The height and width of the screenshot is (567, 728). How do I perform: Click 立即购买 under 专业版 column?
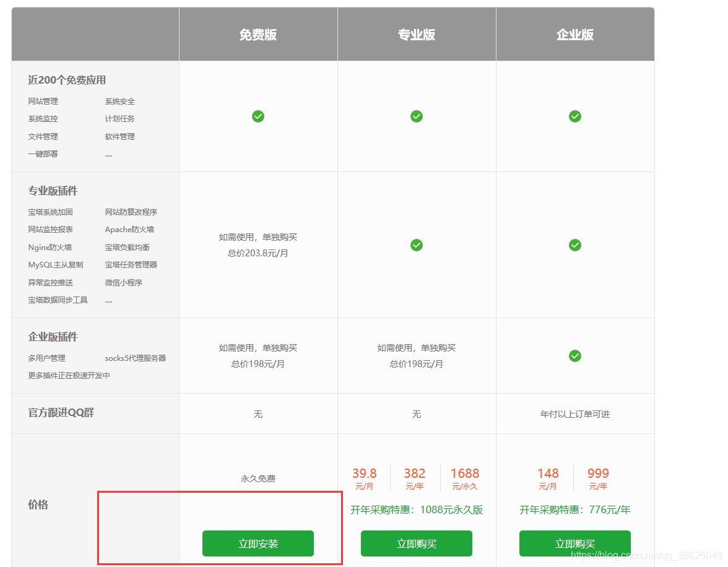(417, 543)
